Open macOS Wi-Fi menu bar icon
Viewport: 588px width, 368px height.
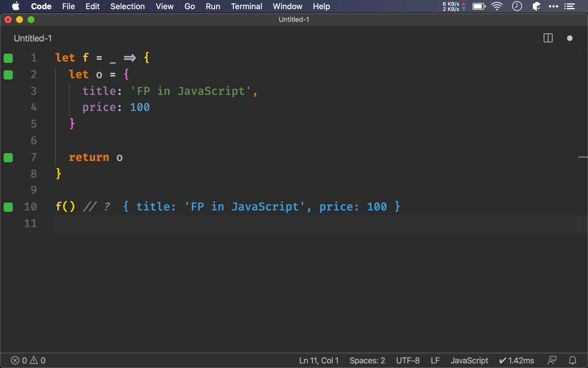pos(497,6)
